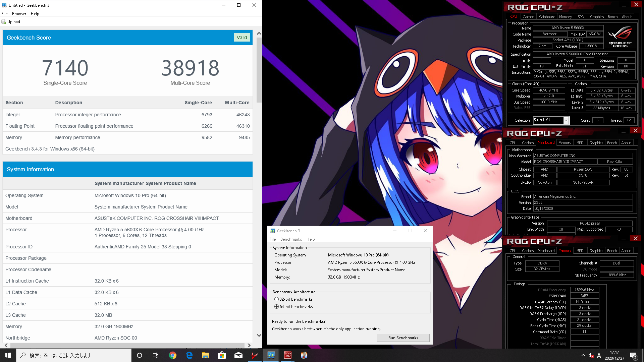The width and height of the screenshot is (644, 362).
Task: Open Graphics tab in top CPU-Z window
Action: click(597, 17)
